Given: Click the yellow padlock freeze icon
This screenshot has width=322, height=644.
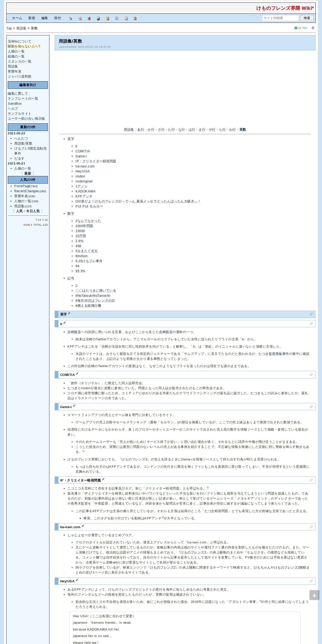Looking at the screenshot, I should pyautogui.click(x=108, y=18).
